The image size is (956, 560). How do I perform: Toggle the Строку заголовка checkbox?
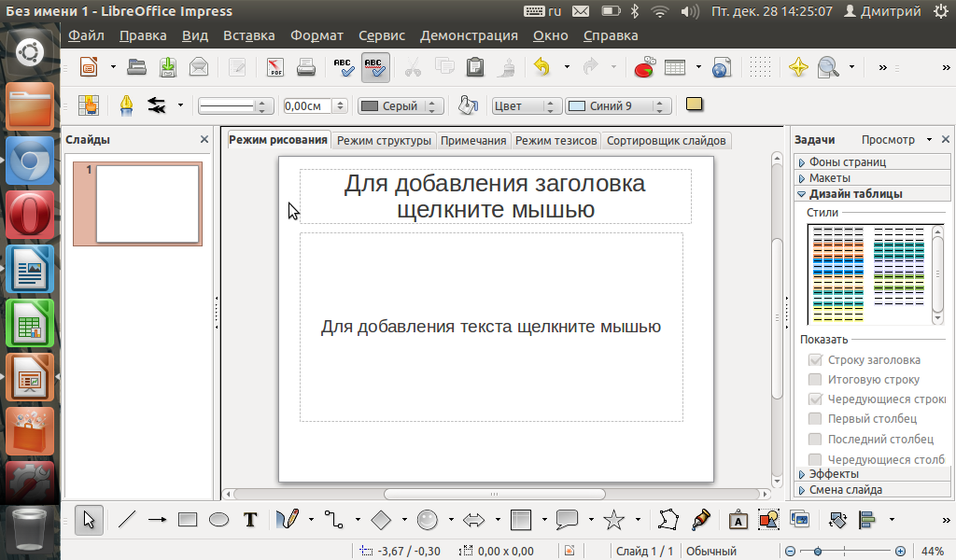(815, 359)
